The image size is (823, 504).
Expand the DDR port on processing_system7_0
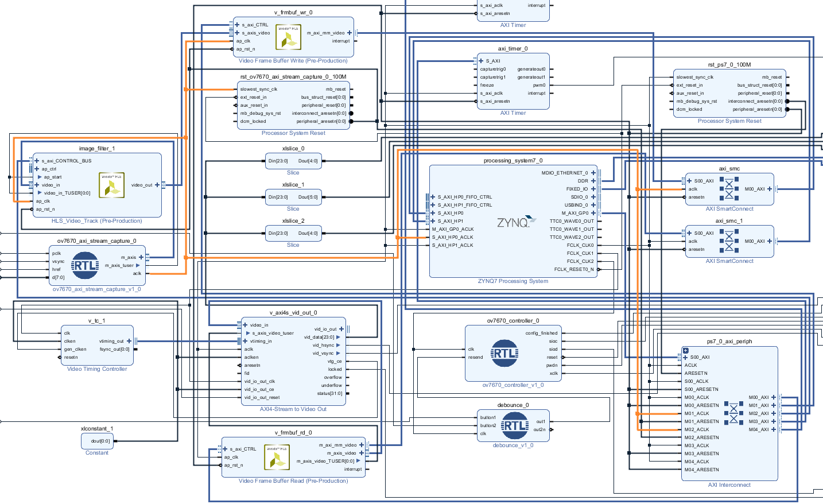click(593, 181)
